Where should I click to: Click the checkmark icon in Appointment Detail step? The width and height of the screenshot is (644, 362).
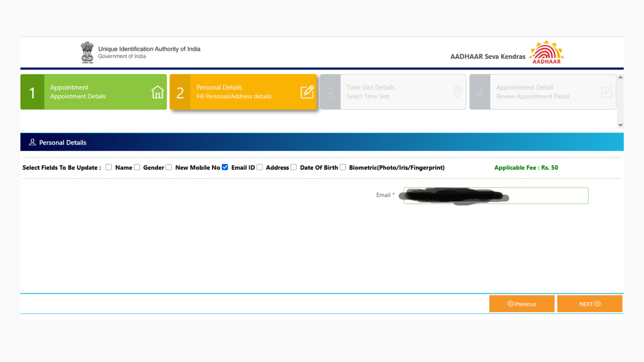(x=607, y=92)
